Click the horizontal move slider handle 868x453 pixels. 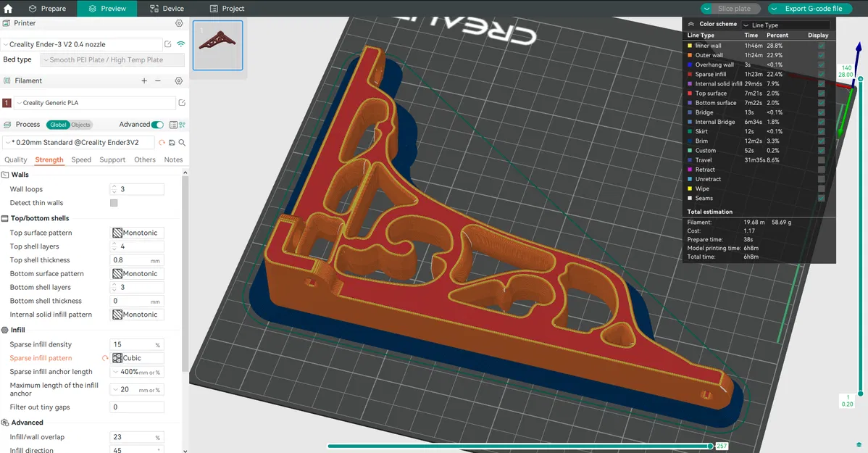(710, 446)
